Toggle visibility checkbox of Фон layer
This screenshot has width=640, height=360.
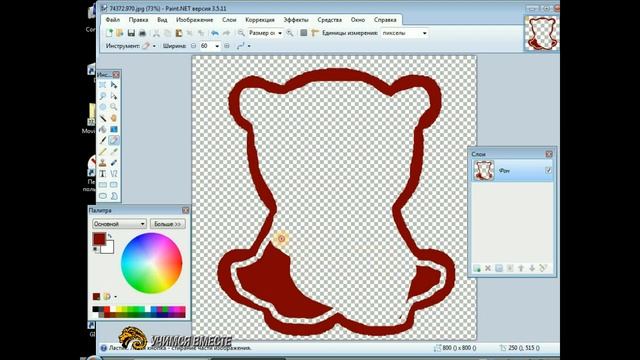(548, 170)
